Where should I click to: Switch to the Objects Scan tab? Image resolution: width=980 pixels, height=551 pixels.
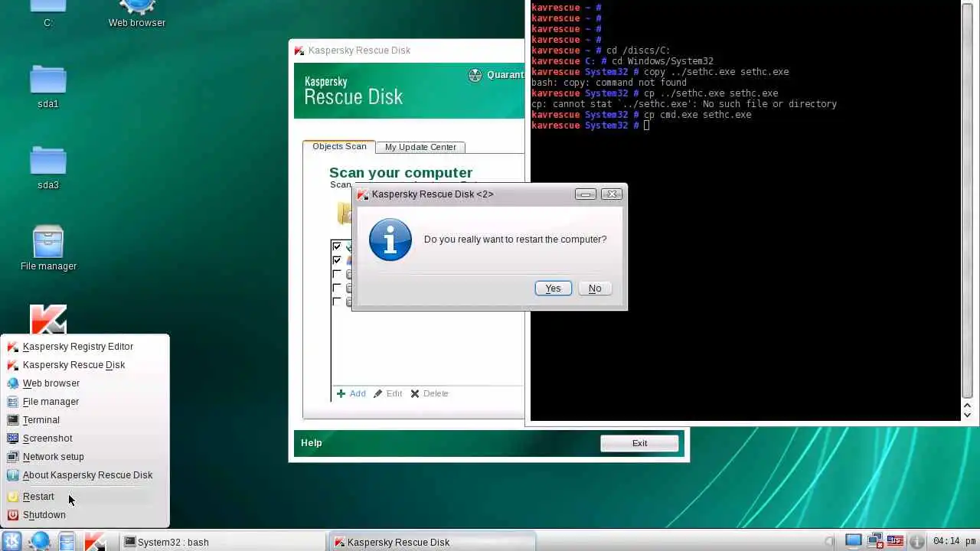[x=339, y=146]
